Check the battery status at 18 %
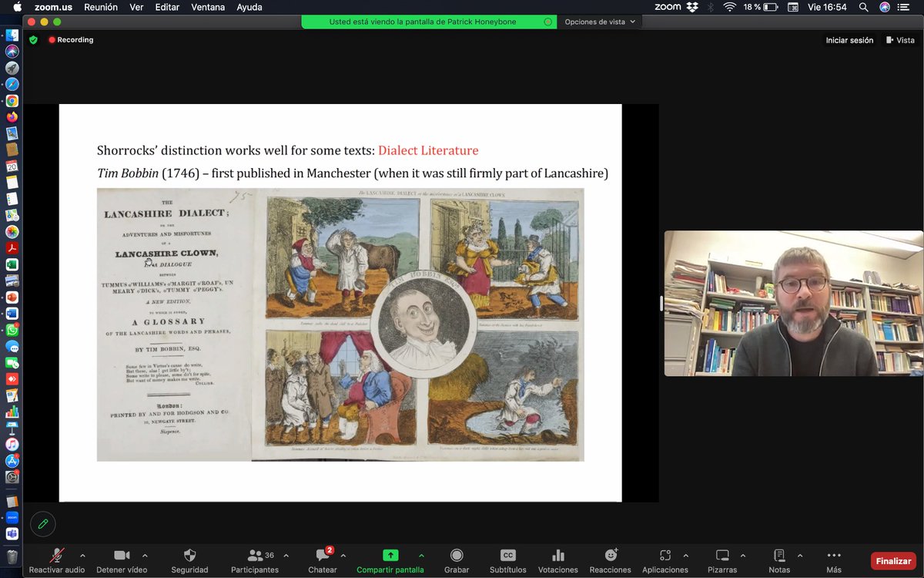924x578 pixels. pos(762,7)
